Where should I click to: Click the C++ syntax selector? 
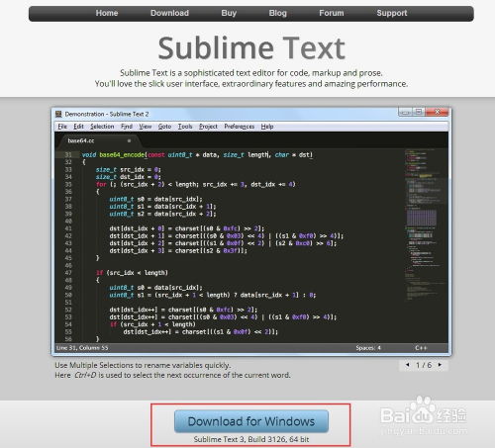(x=421, y=348)
